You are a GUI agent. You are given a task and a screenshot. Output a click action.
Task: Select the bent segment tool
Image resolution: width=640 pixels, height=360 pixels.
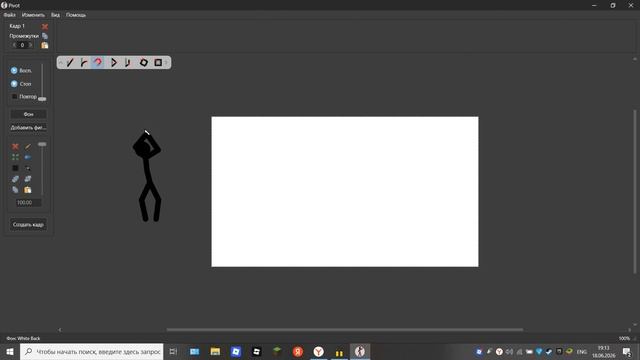tap(84, 62)
